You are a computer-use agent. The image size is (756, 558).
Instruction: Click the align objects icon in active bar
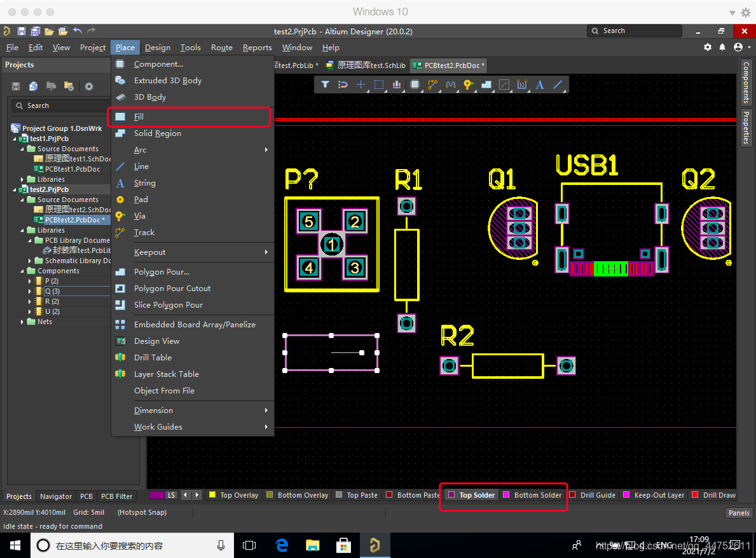pos(396,85)
